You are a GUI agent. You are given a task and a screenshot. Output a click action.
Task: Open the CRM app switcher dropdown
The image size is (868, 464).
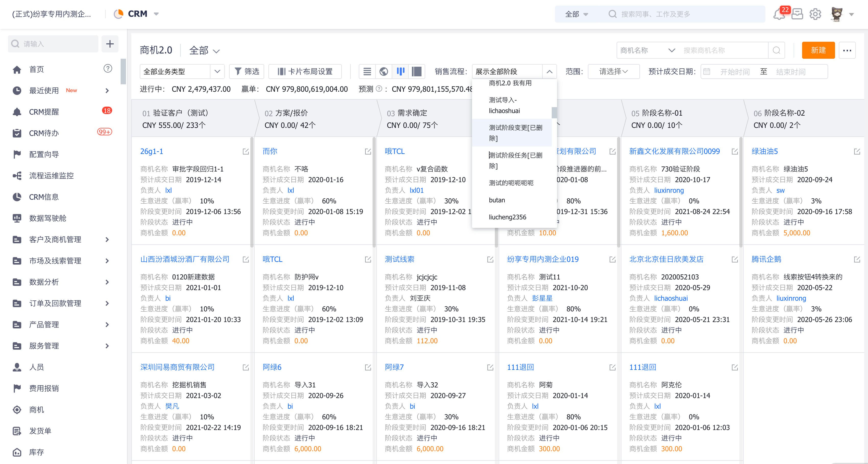tap(156, 14)
